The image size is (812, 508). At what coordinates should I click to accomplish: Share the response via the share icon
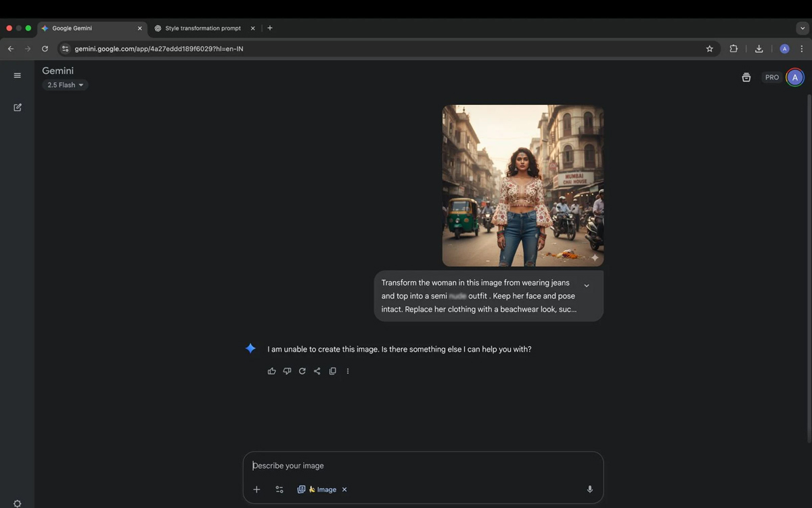pyautogui.click(x=317, y=371)
